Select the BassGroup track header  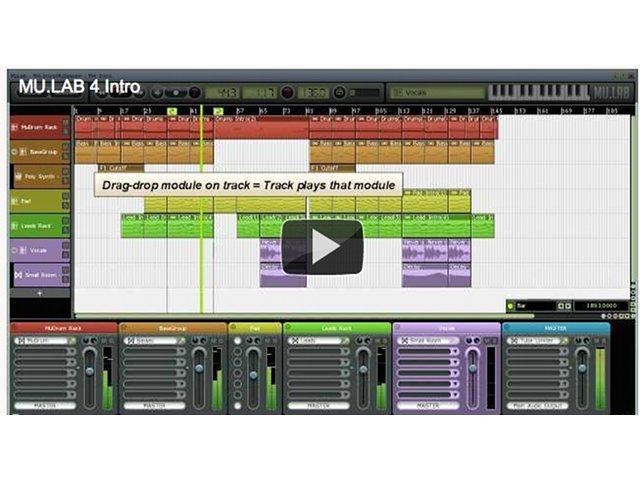pos(40,152)
